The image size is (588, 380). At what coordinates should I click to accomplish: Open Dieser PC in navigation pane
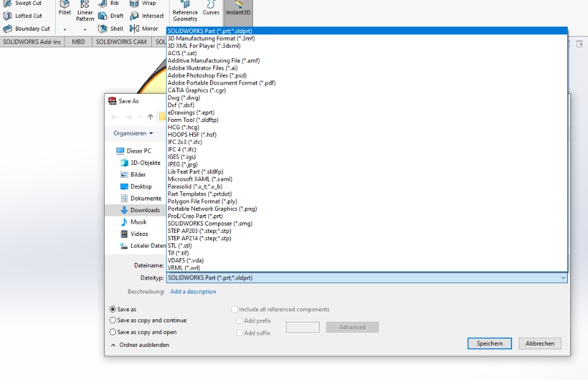[134, 151]
